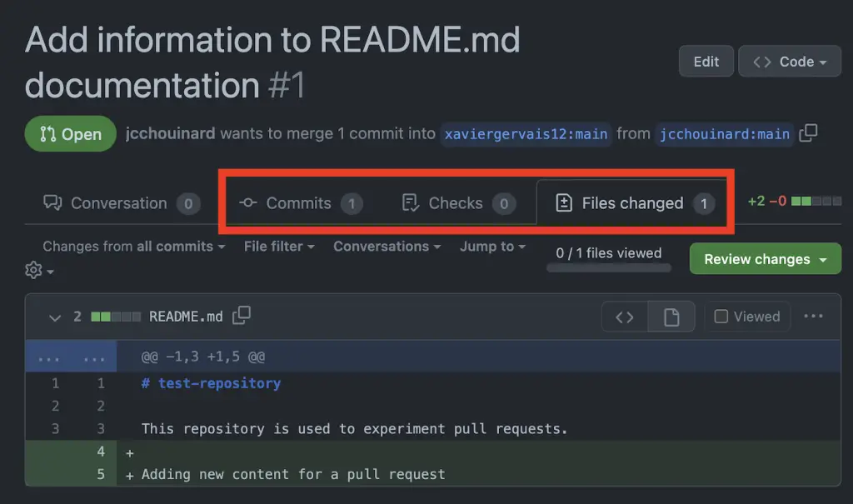The image size is (853, 504).
Task: Switch to the Conversation tab
Action: tap(122, 203)
